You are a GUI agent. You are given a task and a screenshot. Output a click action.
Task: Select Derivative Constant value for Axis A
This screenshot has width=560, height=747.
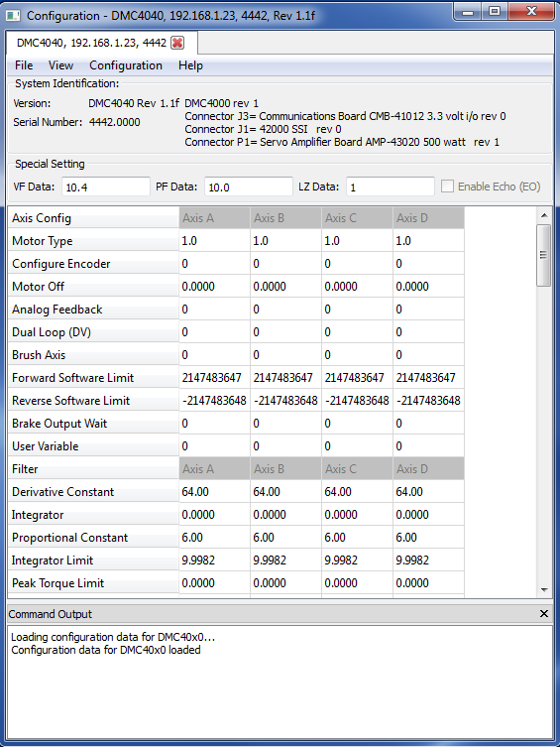tap(214, 492)
